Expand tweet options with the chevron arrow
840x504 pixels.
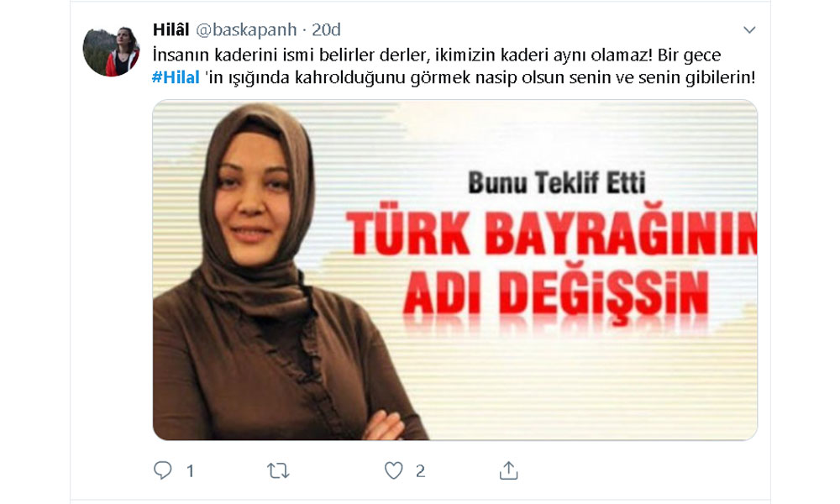click(749, 30)
